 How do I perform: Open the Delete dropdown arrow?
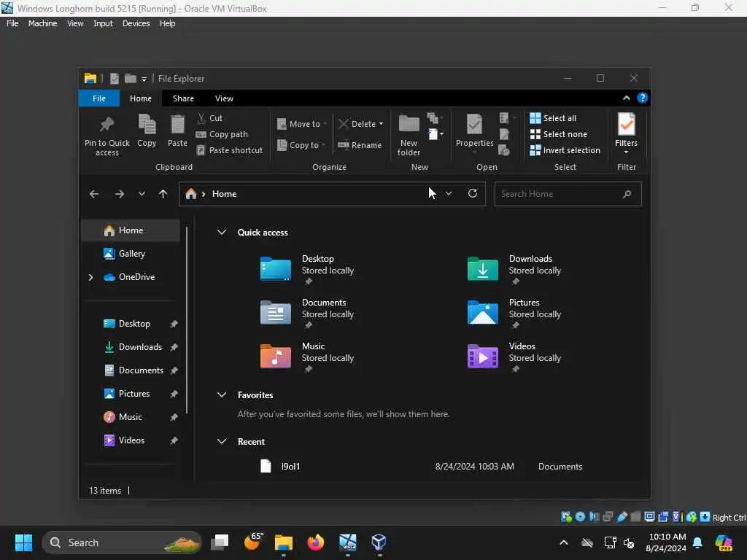click(381, 124)
